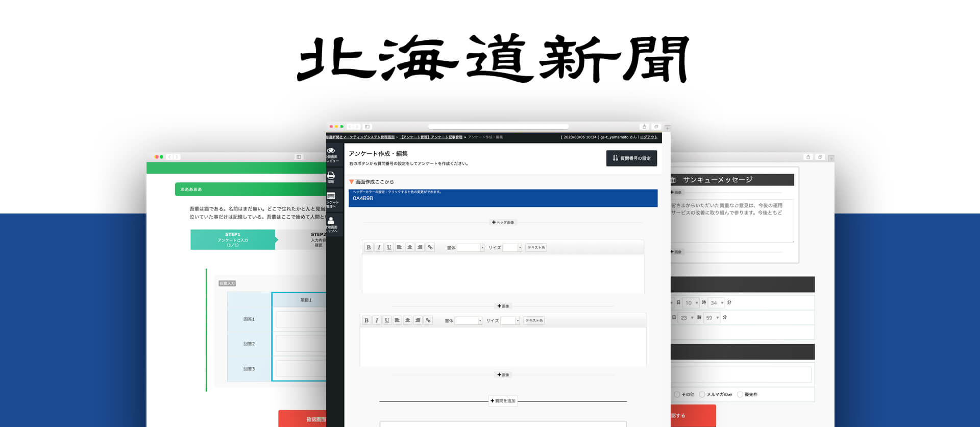980x427 pixels.
Task: Click blue header color bar 0A4B9B
Action: [503, 198]
